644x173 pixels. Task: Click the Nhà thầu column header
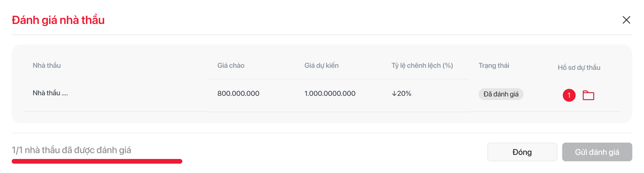47,65
